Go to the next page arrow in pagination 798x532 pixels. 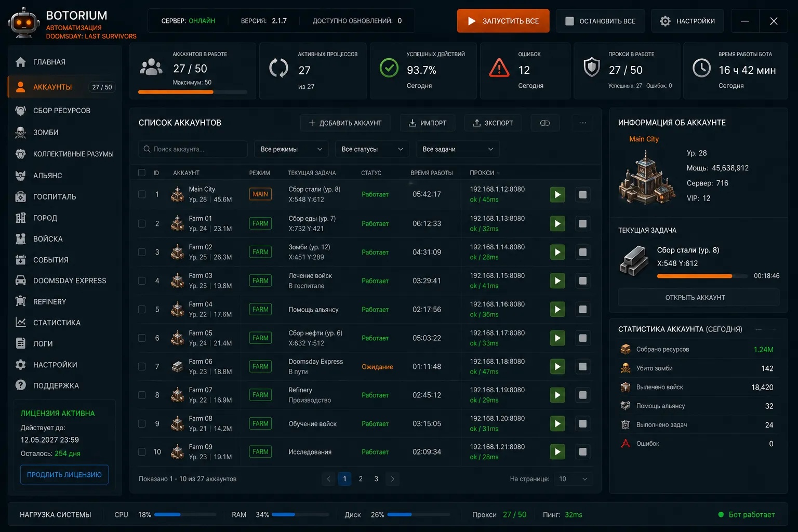pos(392,479)
